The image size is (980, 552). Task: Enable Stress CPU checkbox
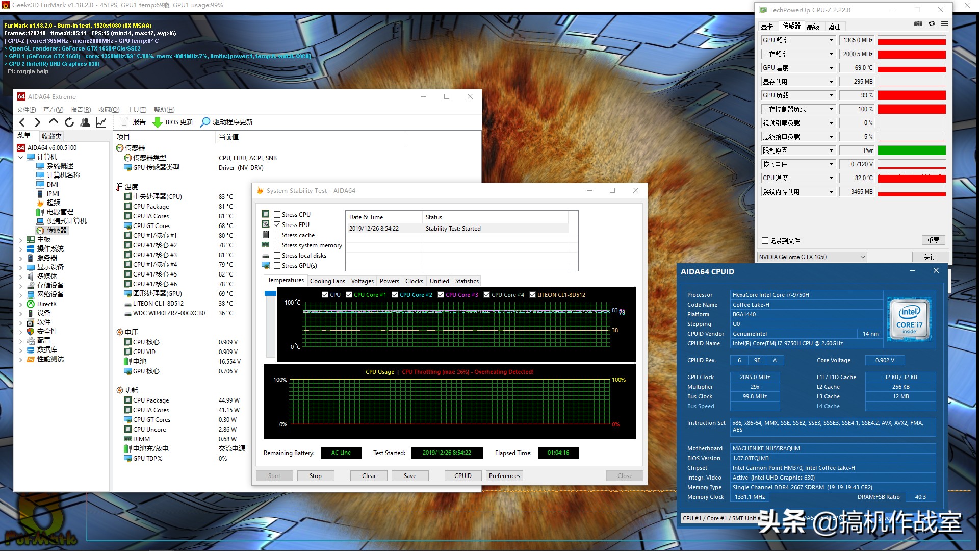(277, 215)
